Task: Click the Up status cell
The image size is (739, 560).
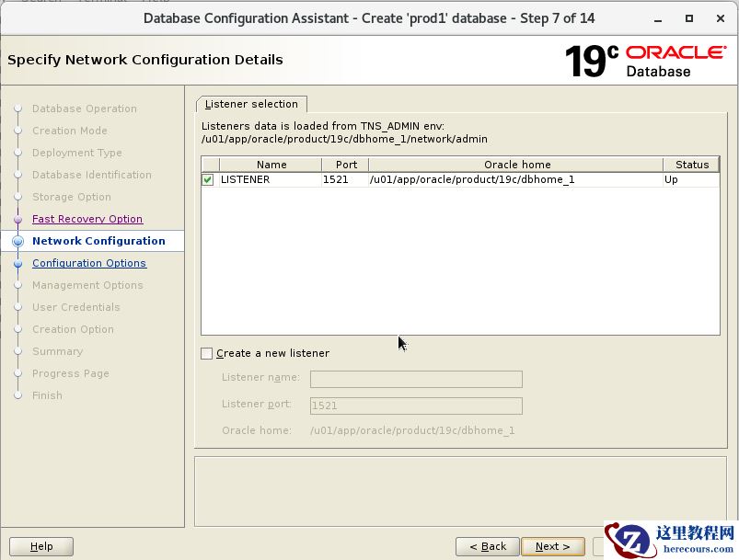Action: coord(691,179)
